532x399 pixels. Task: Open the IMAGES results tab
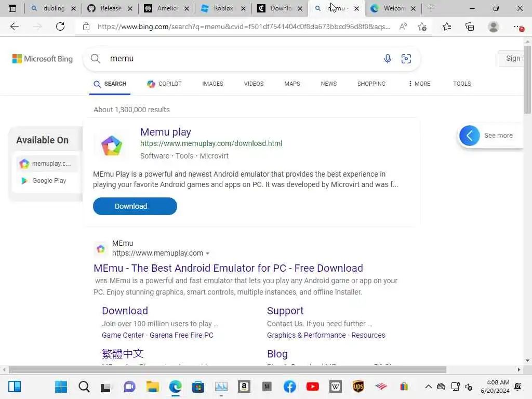[x=212, y=84]
